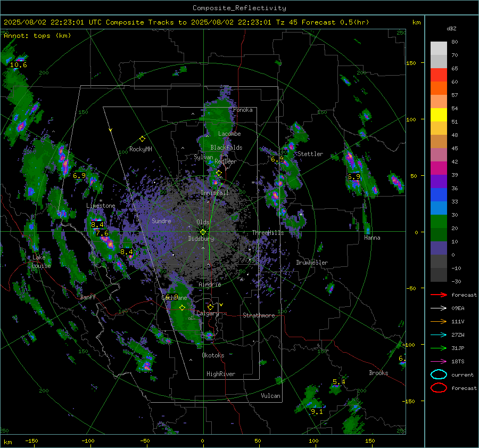The width and height of the screenshot is (479, 448).
Task: Select the cyan 27ZW track arrow
Action: click(x=439, y=335)
